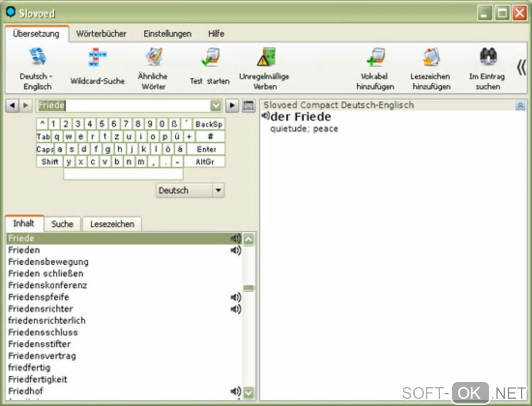Play audio for Friedenspfeife

235,297
